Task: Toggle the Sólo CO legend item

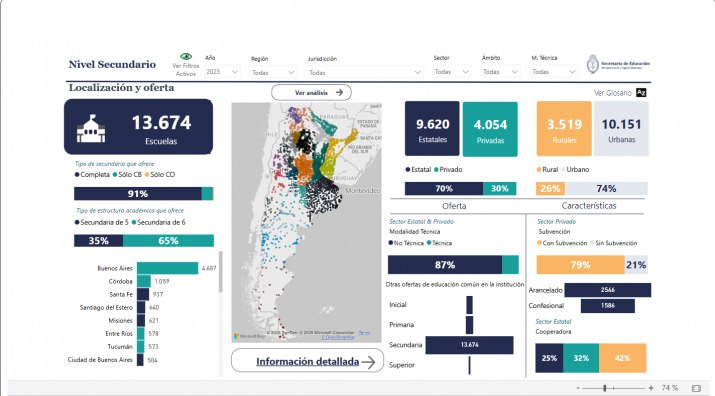Action: click(x=160, y=175)
